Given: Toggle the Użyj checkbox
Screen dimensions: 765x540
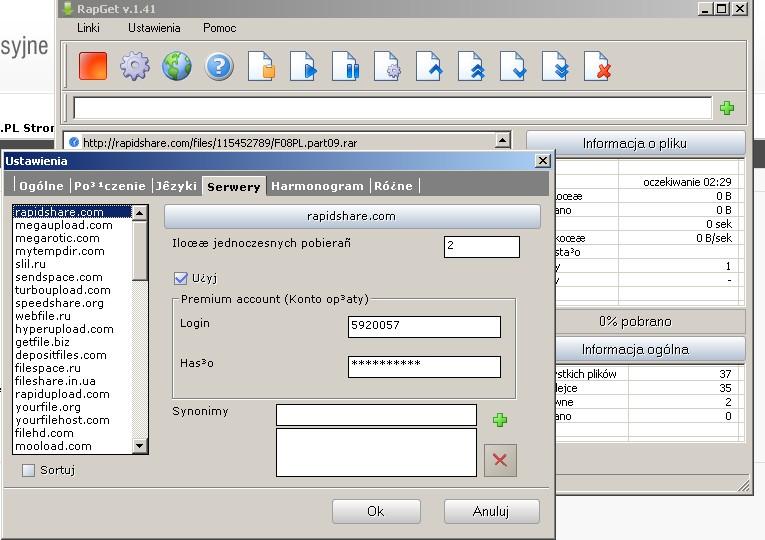Looking at the screenshot, I should tap(181, 278).
